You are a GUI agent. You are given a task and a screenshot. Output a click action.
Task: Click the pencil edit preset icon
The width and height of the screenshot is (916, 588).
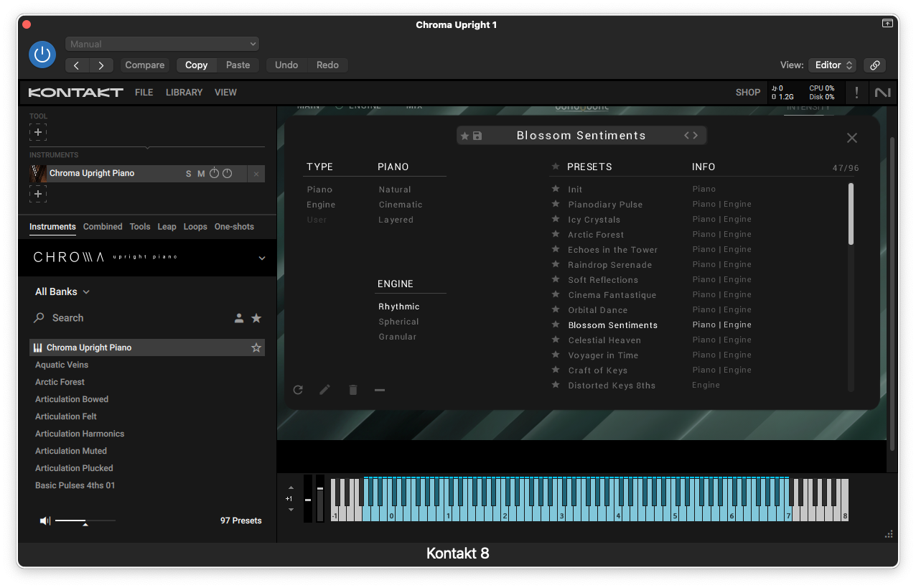pos(325,390)
